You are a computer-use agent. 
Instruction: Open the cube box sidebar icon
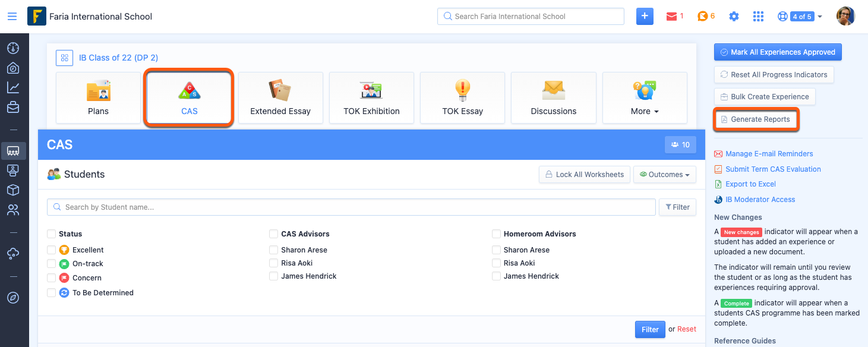[13, 190]
